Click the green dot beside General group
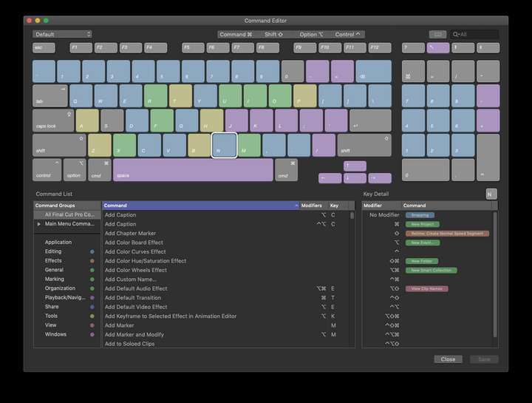Viewport: 532px width, 403px height. click(x=92, y=270)
